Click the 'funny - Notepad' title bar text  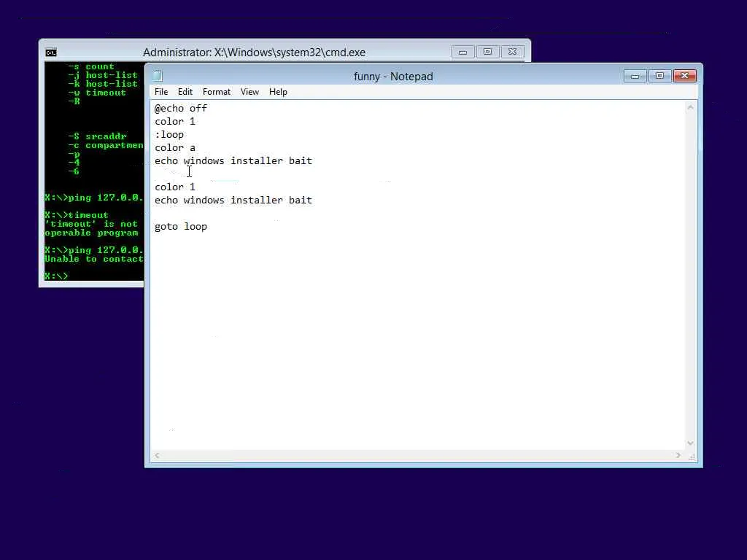(x=393, y=77)
